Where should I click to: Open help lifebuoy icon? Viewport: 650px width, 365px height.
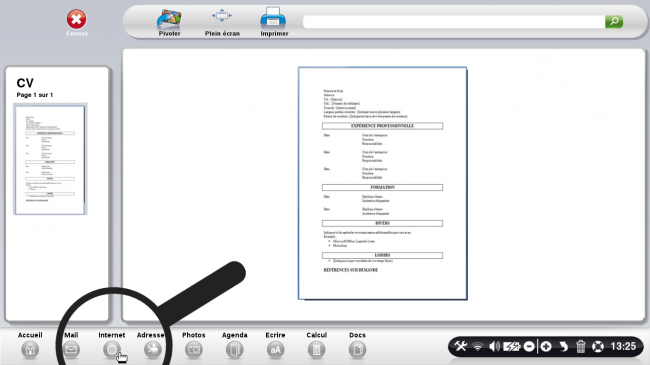pyautogui.click(x=598, y=346)
